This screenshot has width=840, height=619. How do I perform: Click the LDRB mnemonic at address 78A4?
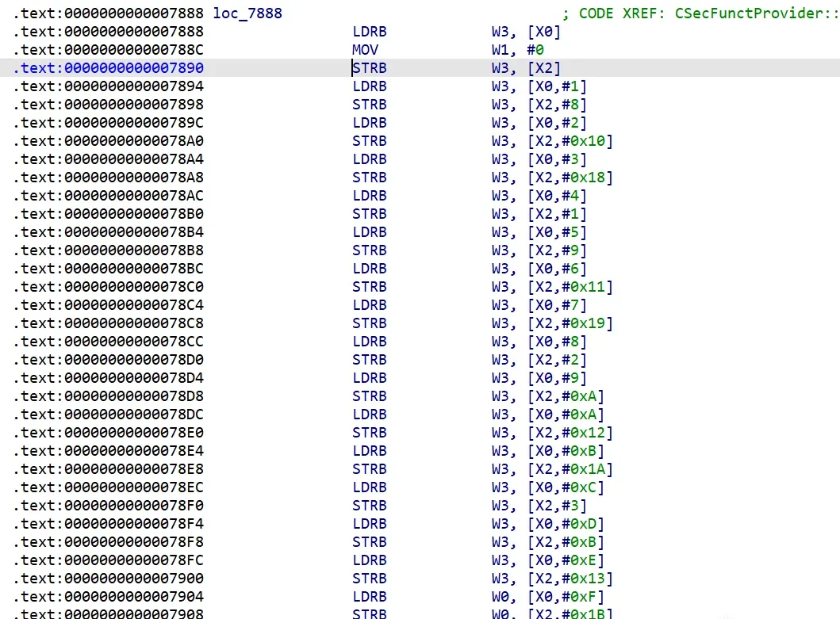(x=370, y=159)
